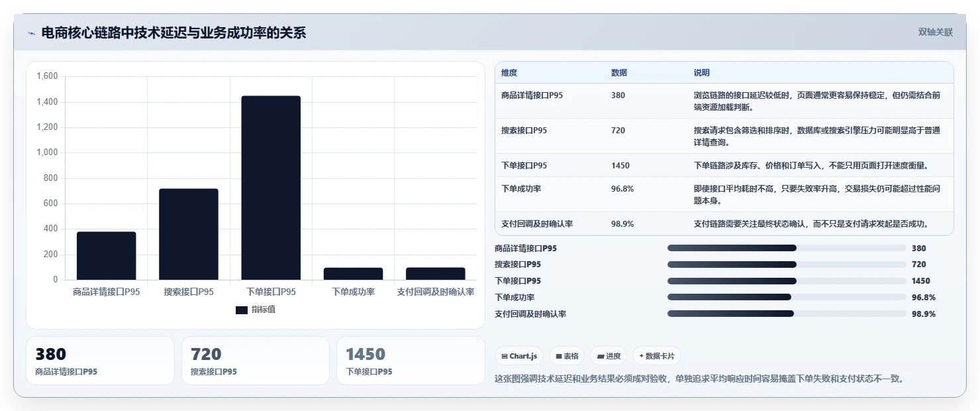The height and width of the screenshot is (411, 980).
Task: Click x-axis label 支付回调及时确认率
Action: click(435, 292)
